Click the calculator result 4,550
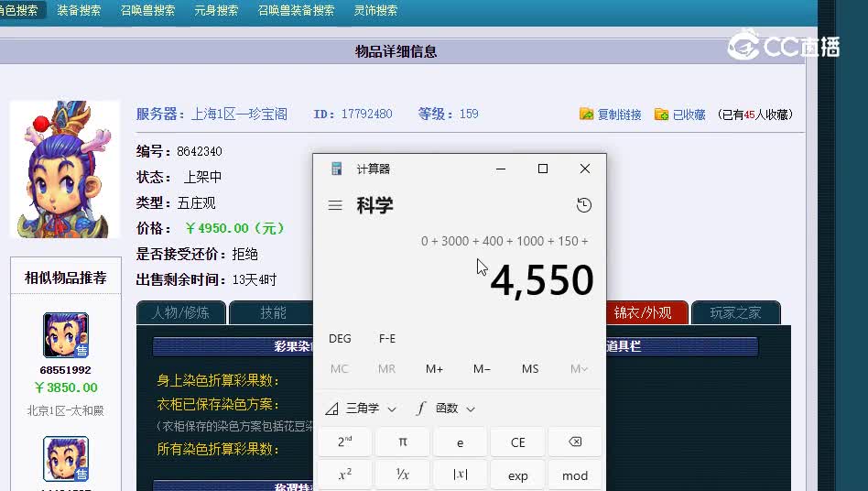This screenshot has height=491, width=868. click(541, 280)
